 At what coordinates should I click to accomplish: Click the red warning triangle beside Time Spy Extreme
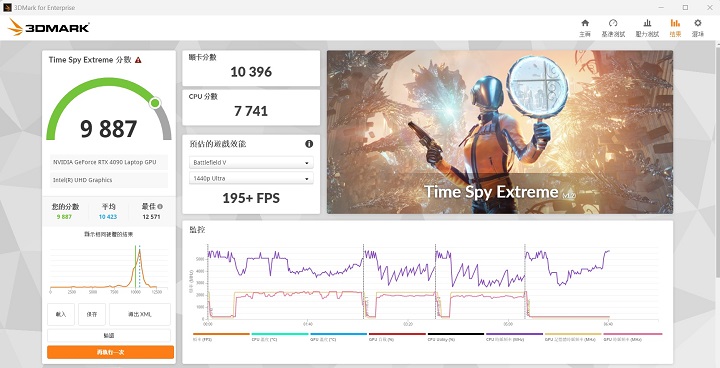(x=138, y=60)
